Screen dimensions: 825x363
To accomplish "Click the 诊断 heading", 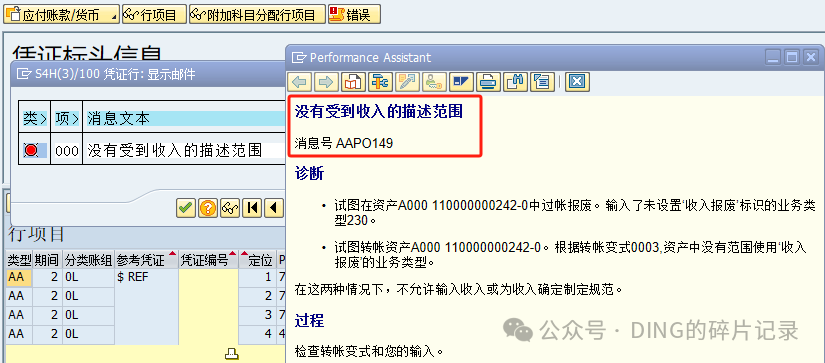I will pos(309,174).
